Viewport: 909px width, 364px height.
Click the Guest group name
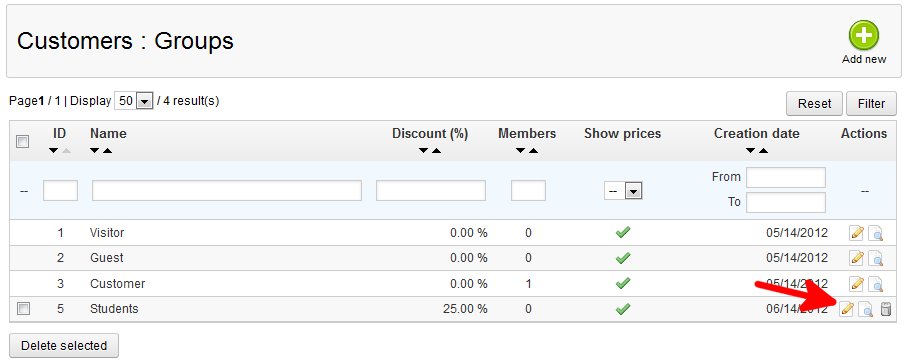tap(107, 258)
